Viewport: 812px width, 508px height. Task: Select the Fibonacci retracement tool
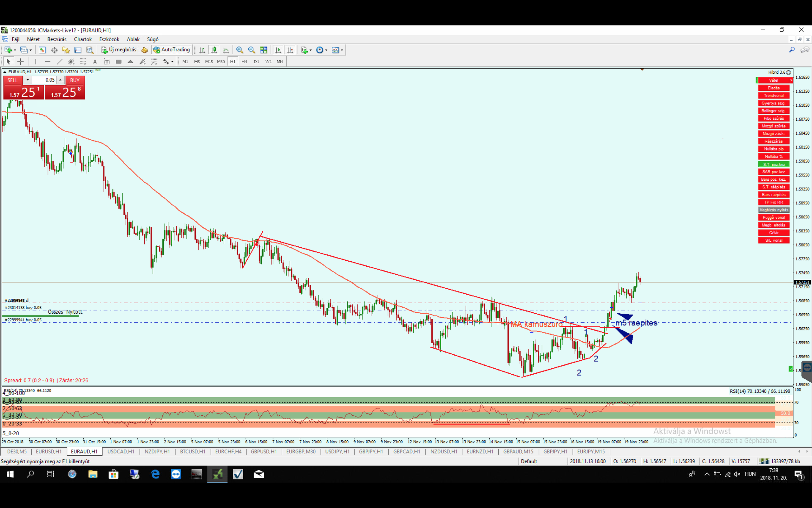pos(83,62)
